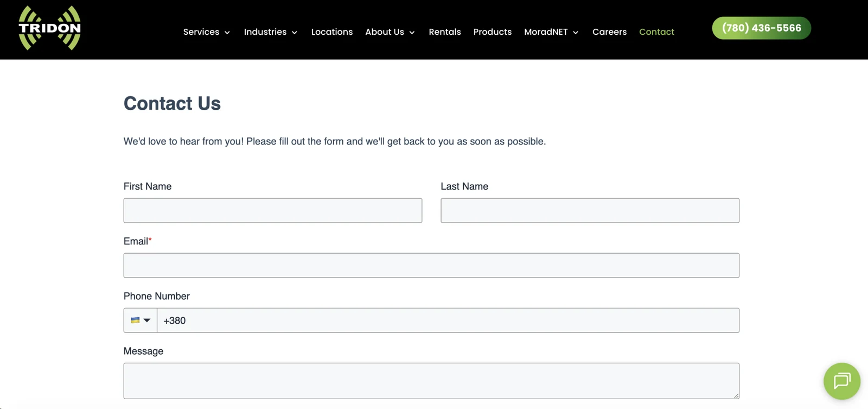
Task: Focus the First Name field
Action: (273, 211)
